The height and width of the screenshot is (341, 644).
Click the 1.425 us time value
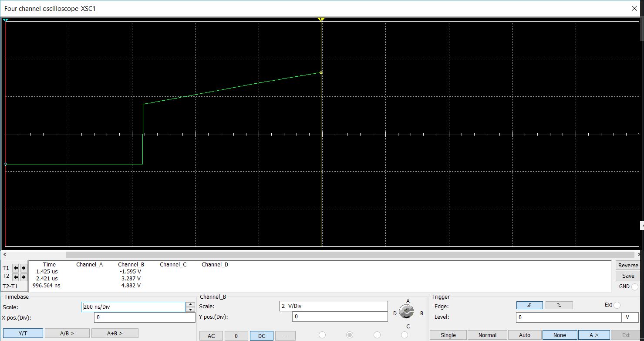pyautogui.click(x=47, y=271)
